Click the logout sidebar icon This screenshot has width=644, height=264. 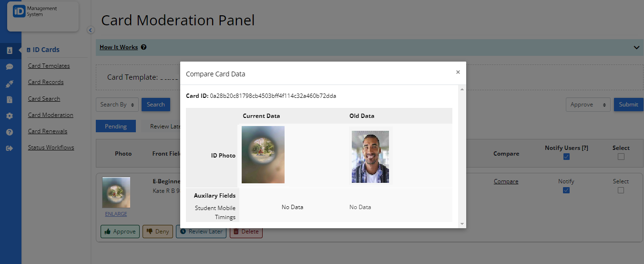[10, 148]
